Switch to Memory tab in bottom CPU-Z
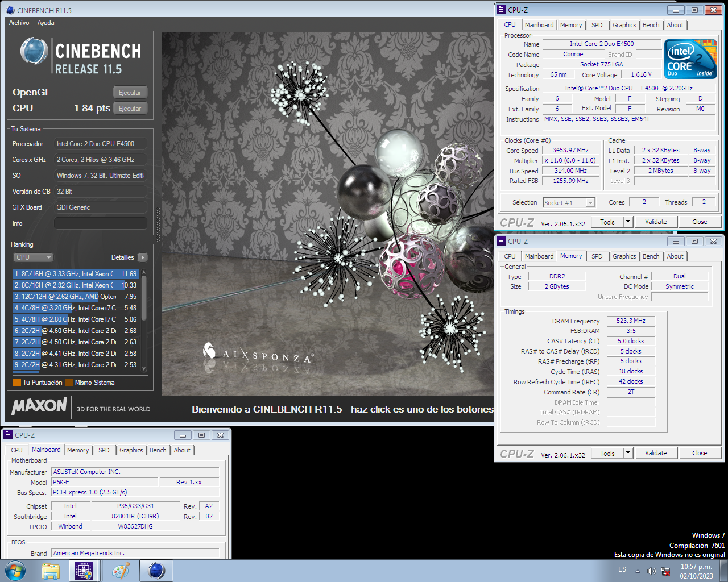Screen dimensions: 728x582 pos(78,450)
